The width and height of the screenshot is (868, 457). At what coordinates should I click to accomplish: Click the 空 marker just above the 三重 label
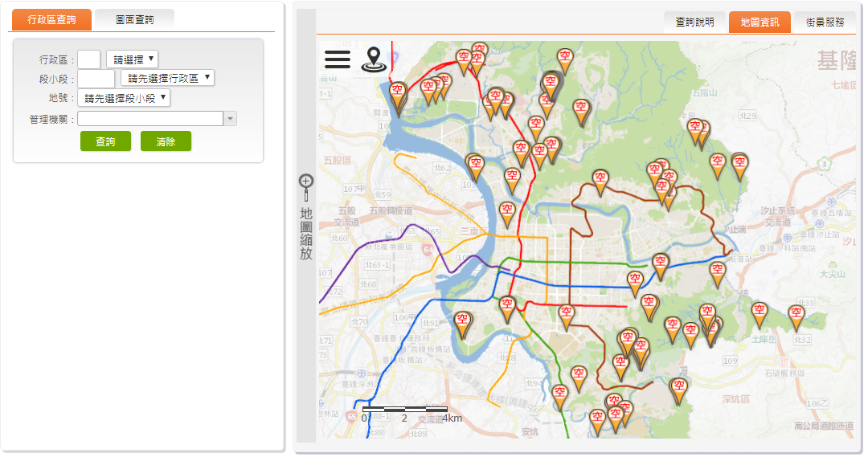click(507, 212)
